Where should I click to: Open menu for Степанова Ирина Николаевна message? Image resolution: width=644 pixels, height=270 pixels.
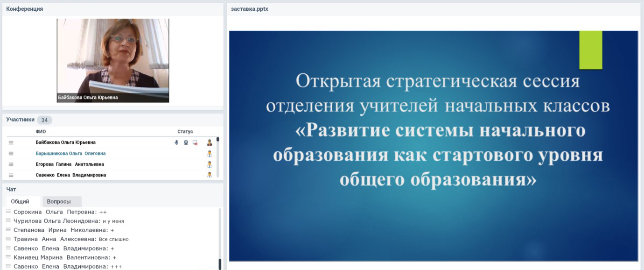coord(8,230)
